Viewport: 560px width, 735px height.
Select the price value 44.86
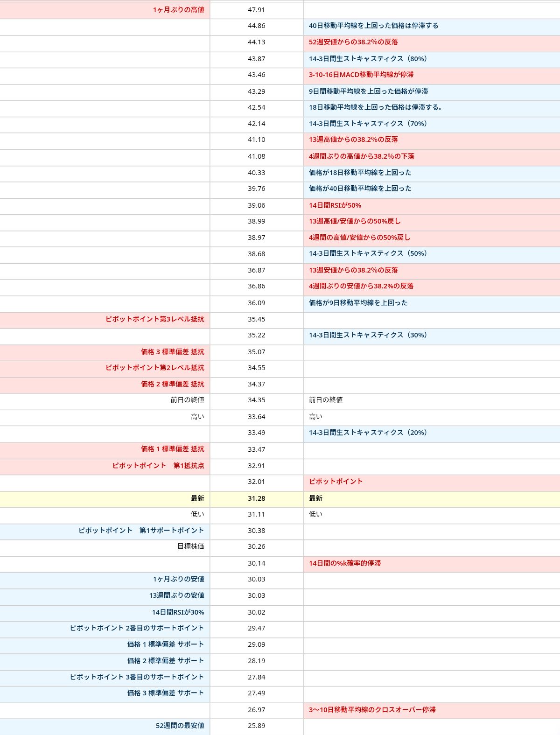tap(256, 26)
